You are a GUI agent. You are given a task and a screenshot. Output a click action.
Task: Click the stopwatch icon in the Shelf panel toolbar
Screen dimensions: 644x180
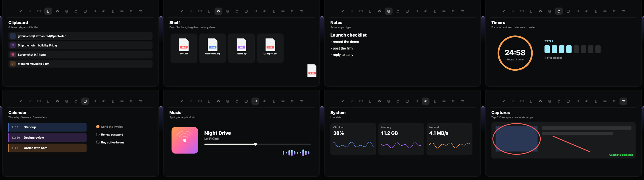click(x=237, y=11)
